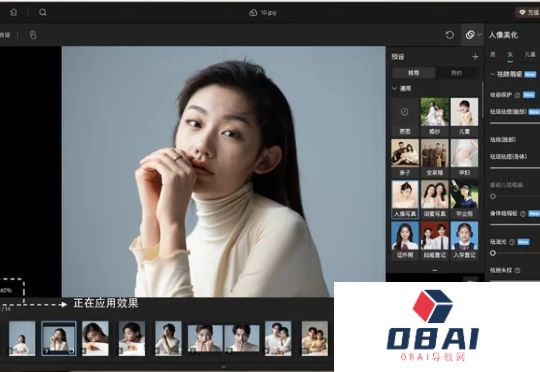Apply the 全家福 family portrait preset
Image resolution: width=540 pixels, height=372 pixels.
[x=435, y=157]
